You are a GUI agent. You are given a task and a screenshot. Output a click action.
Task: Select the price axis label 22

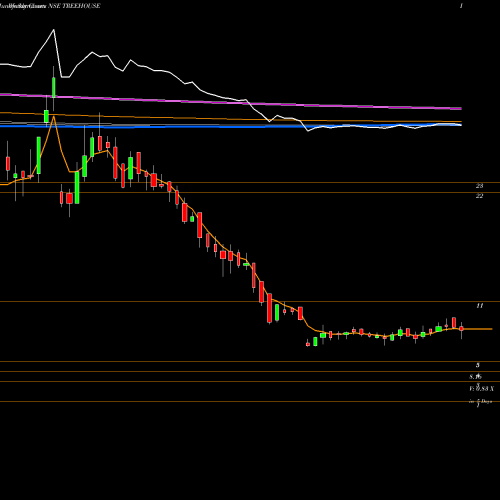click(479, 196)
